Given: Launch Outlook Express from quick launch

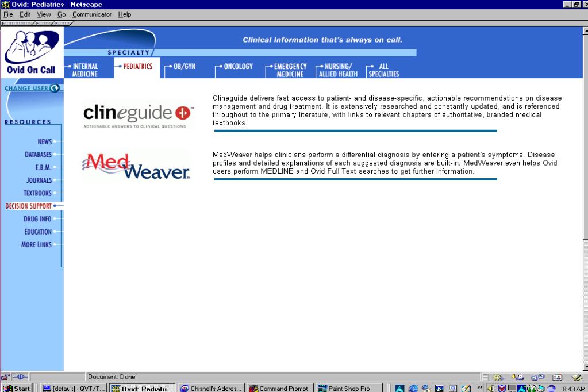Looking at the screenshot, I should [426, 388].
